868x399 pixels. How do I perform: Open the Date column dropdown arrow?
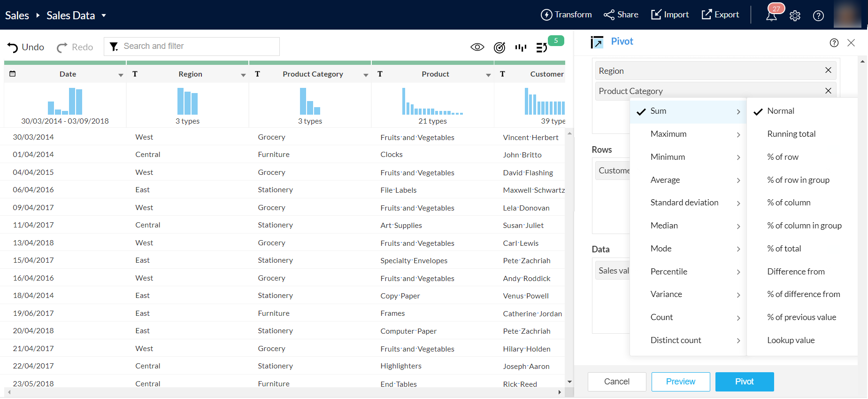pyautogui.click(x=121, y=75)
